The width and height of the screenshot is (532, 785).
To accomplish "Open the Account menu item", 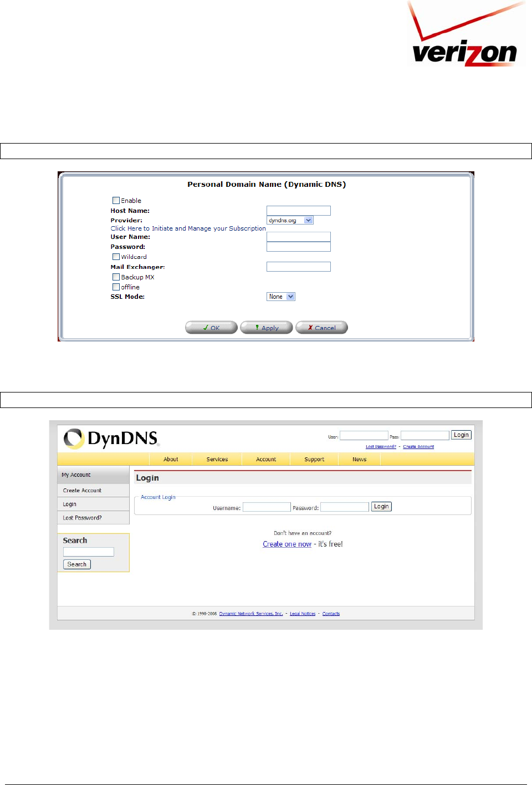I will (266, 459).
